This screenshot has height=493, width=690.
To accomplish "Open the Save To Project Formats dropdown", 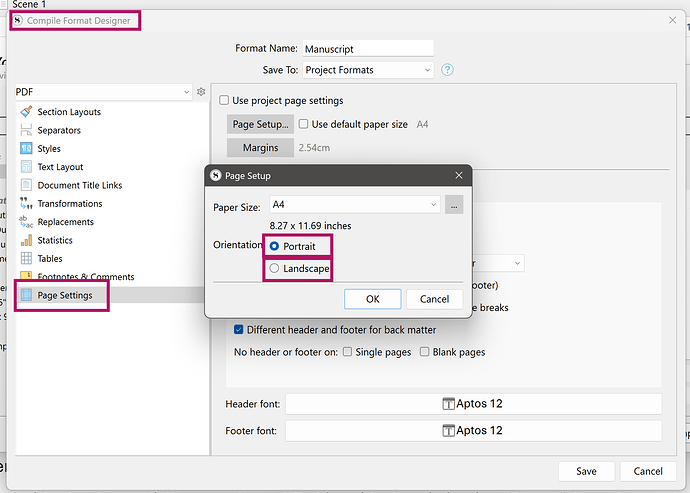I will point(368,70).
